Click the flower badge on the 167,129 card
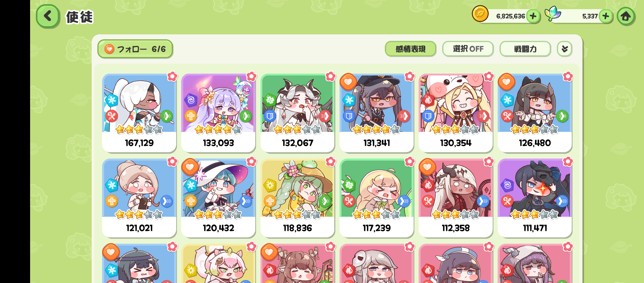 point(172,77)
